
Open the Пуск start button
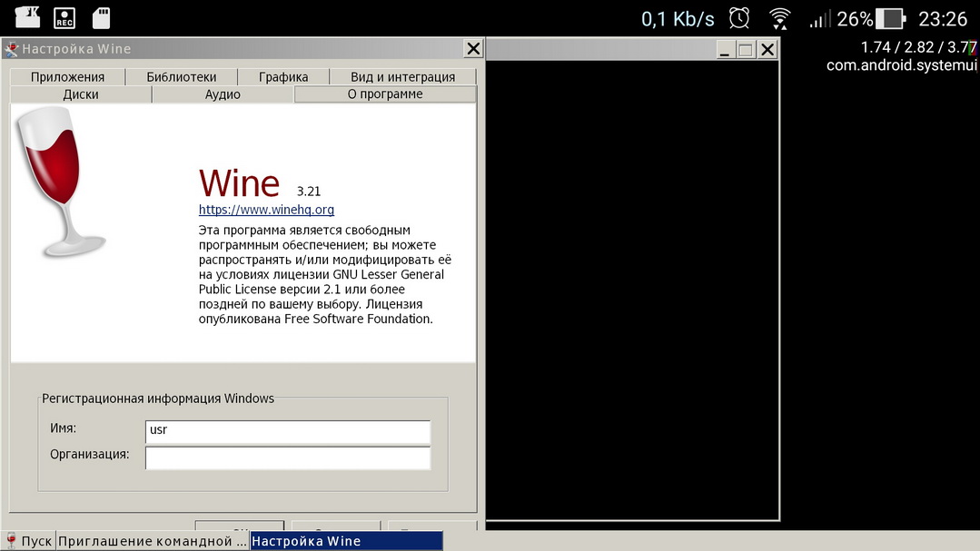(x=29, y=541)
